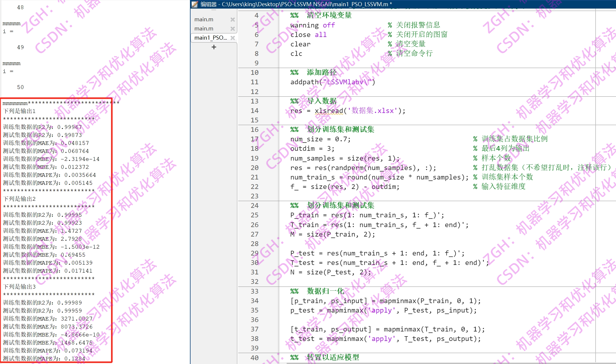The image size is (616, 364).
Task: Click the 下列是输出3 line in command window
Action: [19, 287]
